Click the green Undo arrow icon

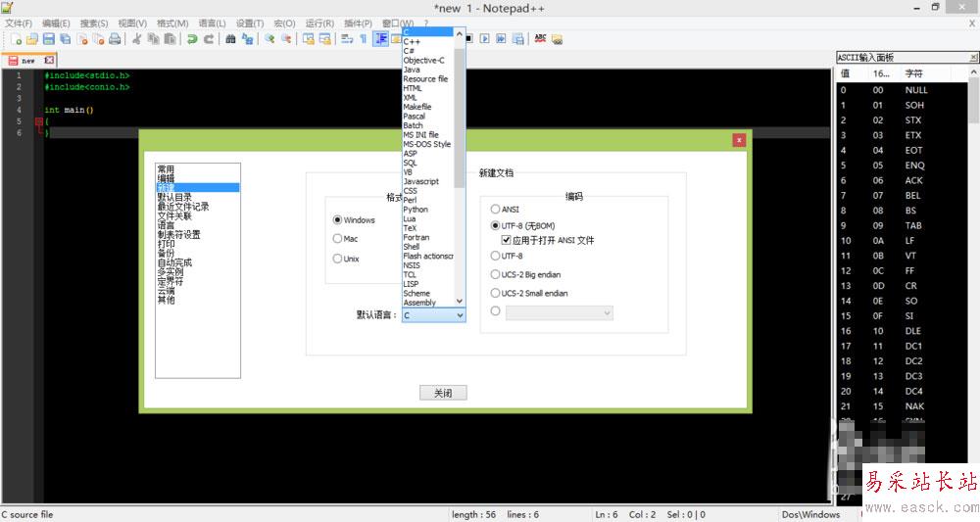coord(192,39)
